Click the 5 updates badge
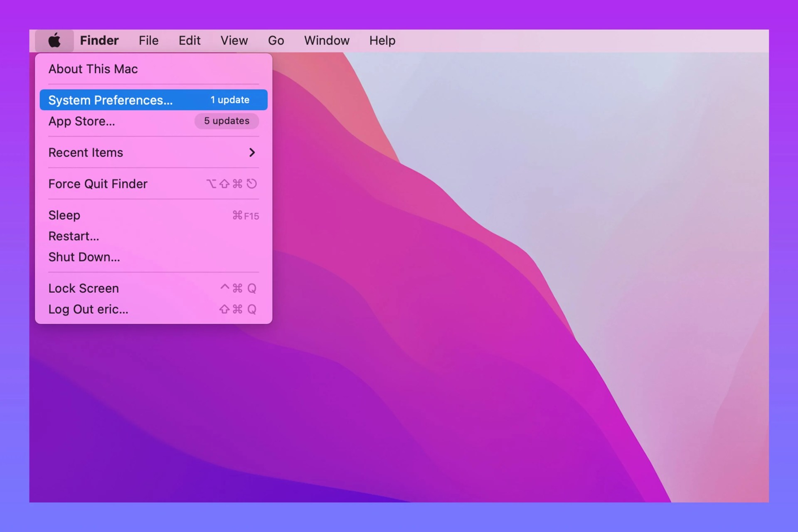This screenshot has height=532, width=798. 227,121
